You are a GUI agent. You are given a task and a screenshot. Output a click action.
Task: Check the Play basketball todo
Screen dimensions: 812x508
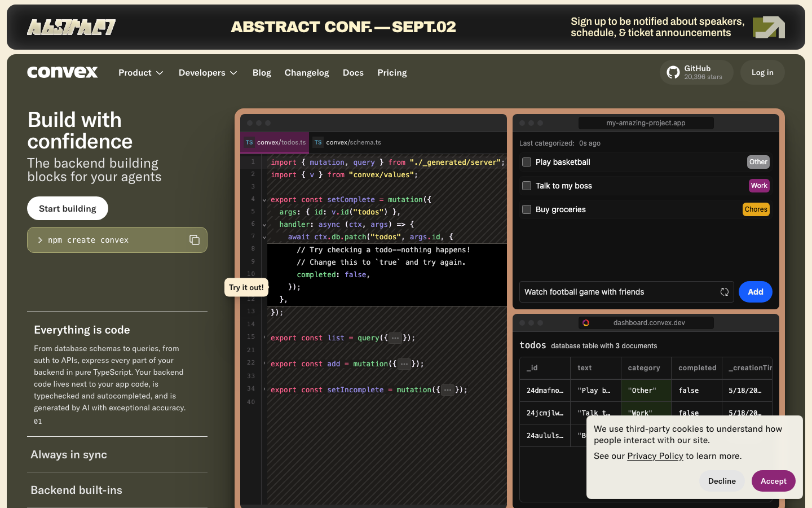point(527,162)
